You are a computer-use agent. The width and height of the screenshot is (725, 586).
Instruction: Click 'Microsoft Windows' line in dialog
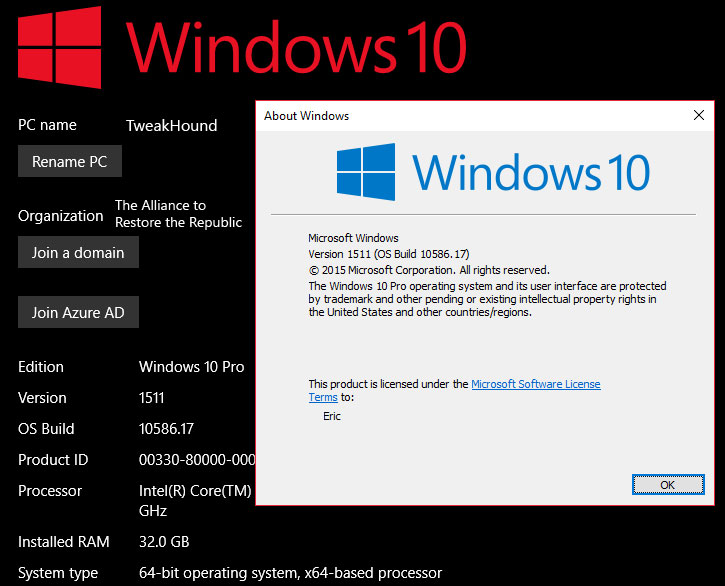[x=353, y=238]
